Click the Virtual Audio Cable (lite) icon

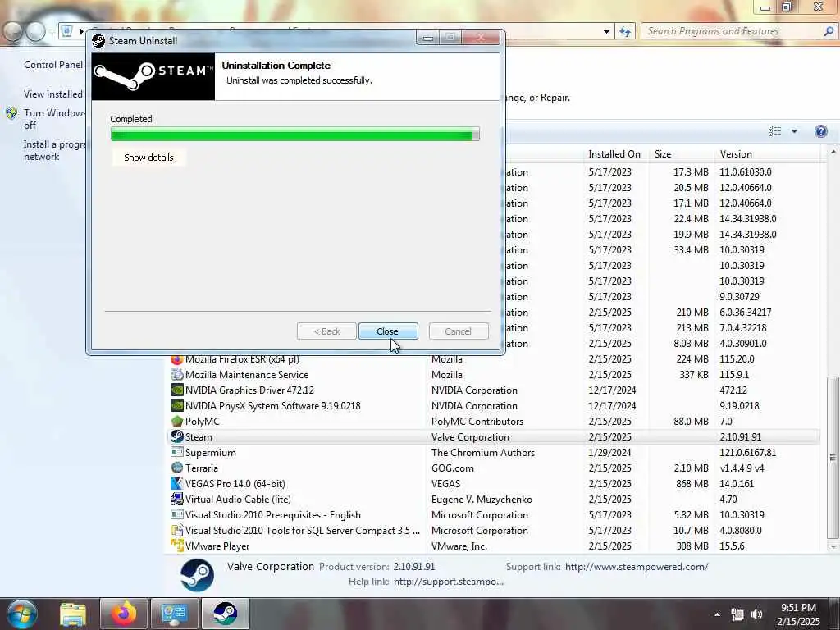tap(177, 499)
